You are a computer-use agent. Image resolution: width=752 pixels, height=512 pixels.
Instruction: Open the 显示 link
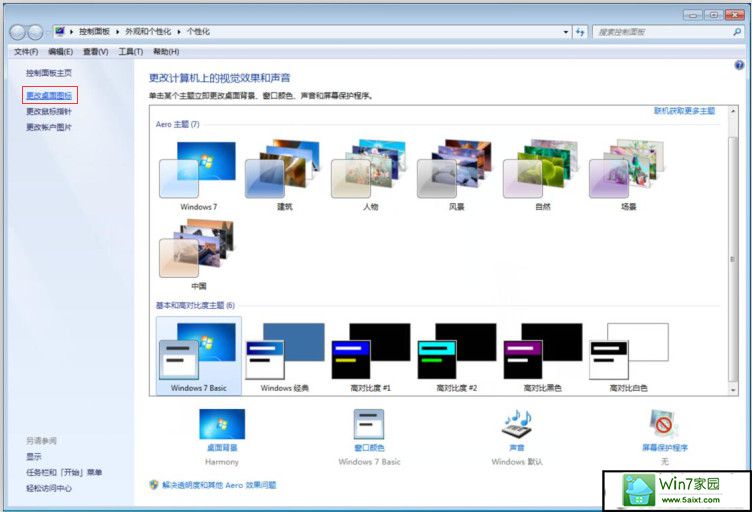pos(34,456)
